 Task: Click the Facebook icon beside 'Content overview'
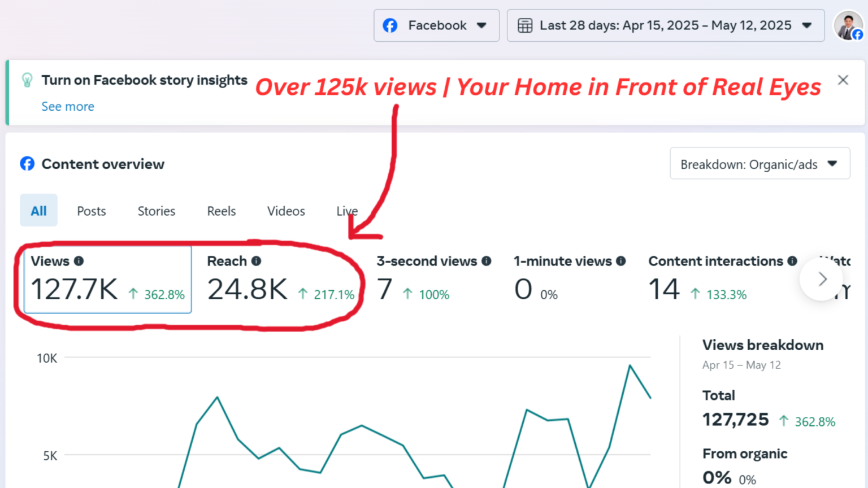pos(27,164)
